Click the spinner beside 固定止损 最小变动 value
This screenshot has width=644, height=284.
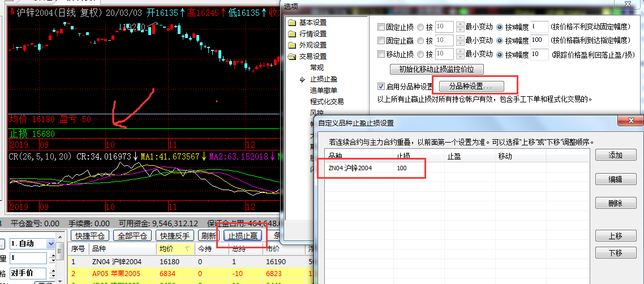point(460,27)
